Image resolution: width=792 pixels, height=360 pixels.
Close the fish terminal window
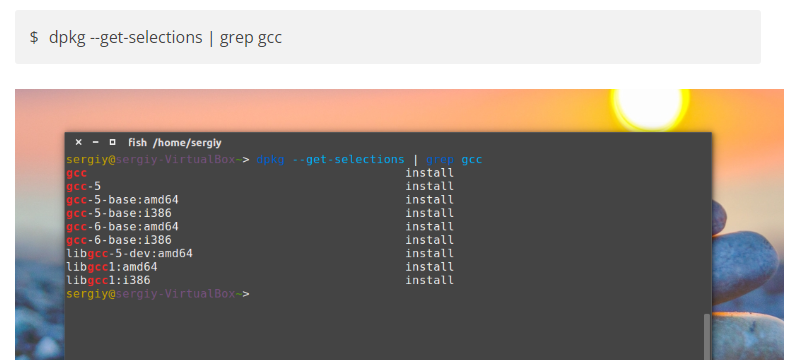point(78,142)
